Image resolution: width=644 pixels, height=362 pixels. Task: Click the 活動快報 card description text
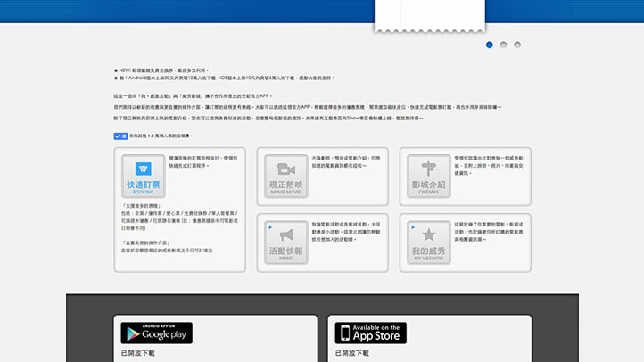coord(339,231)
